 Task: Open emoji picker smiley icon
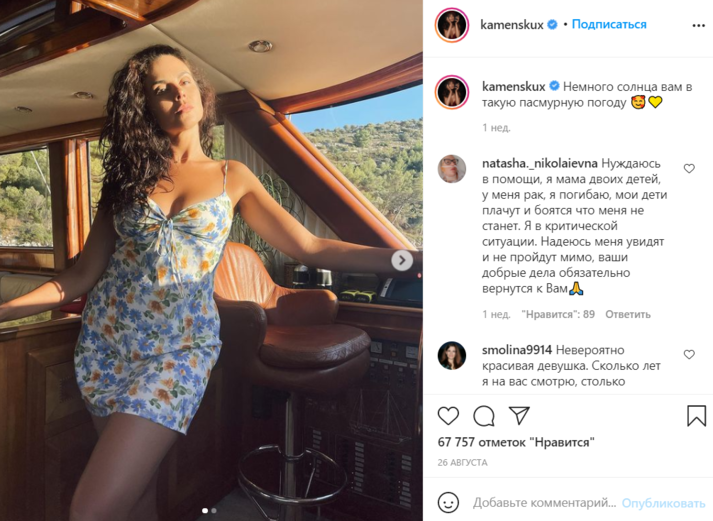(x=448, y=503)
